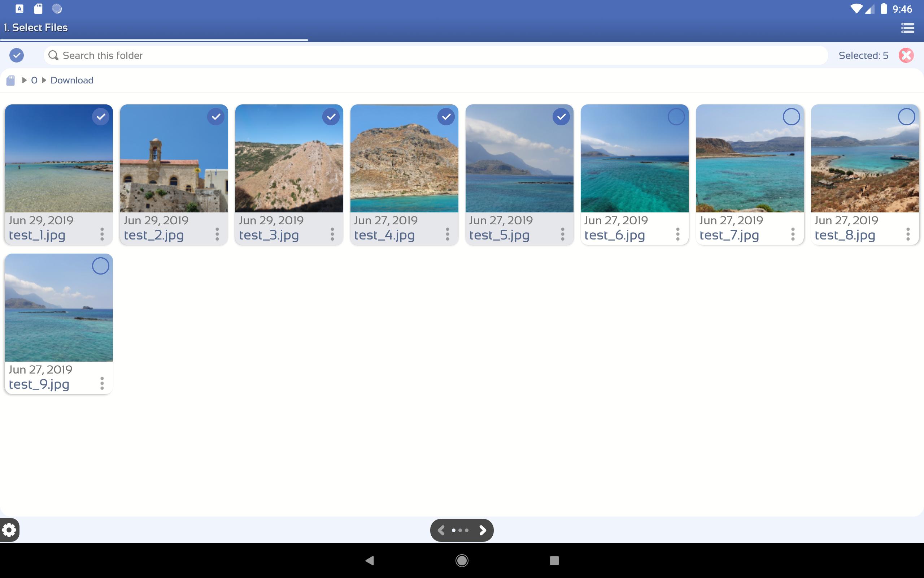Tap the test_7.jpg lagoon thumbnail
The image size is (924, 578).
point(750,158)
